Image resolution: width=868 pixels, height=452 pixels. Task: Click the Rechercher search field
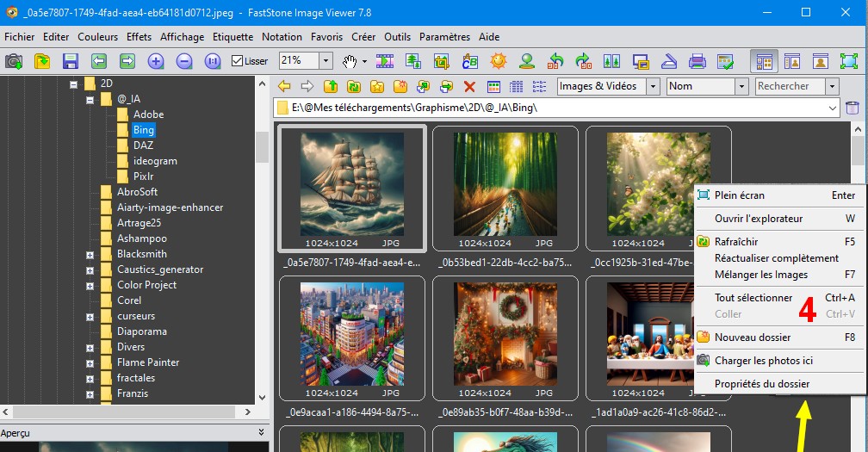click(x=790, y=86)
